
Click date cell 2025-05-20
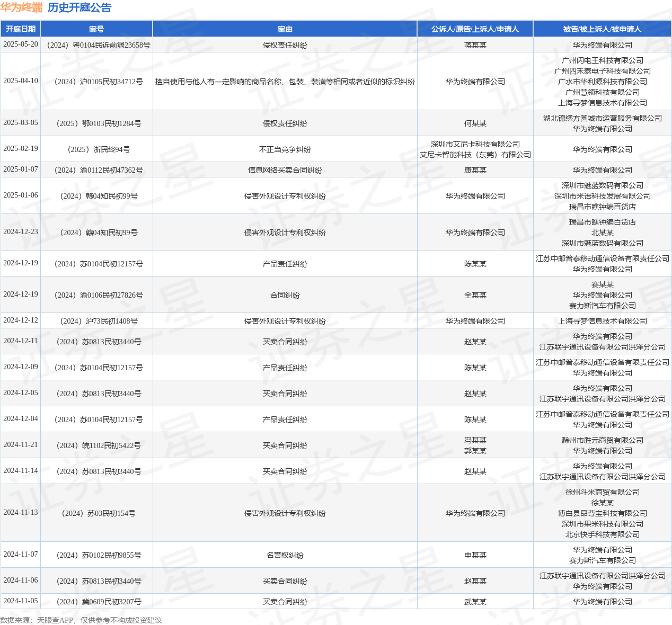21,44
